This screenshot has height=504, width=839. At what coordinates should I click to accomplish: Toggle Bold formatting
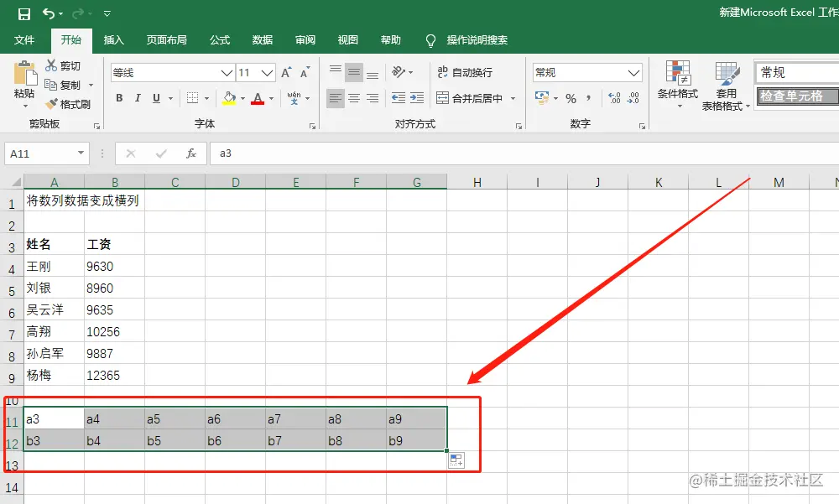pos(119,98)
